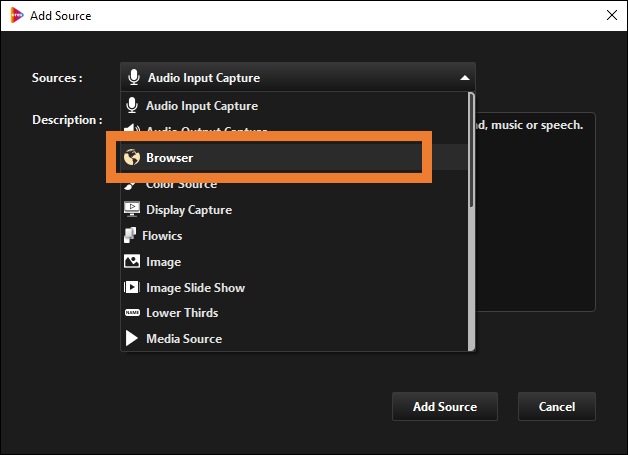
Task: Close the Add Source window
Action: (612, 15)
